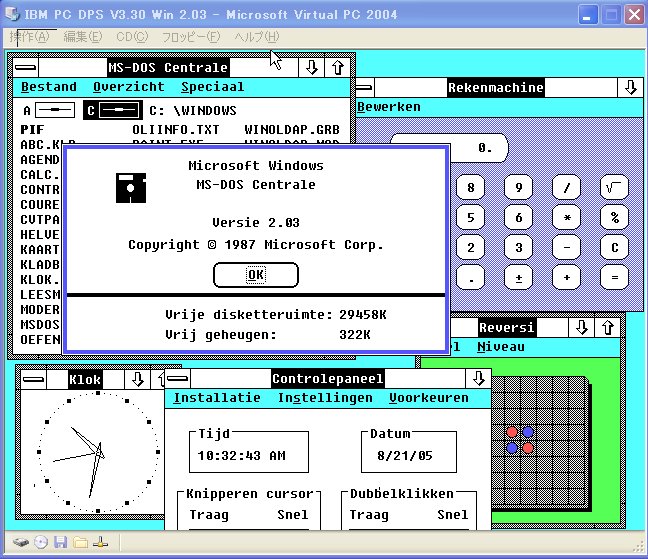Open Bewerken menu in Rekenmachine
Screen dimensions: 648x559
(388, 107)
